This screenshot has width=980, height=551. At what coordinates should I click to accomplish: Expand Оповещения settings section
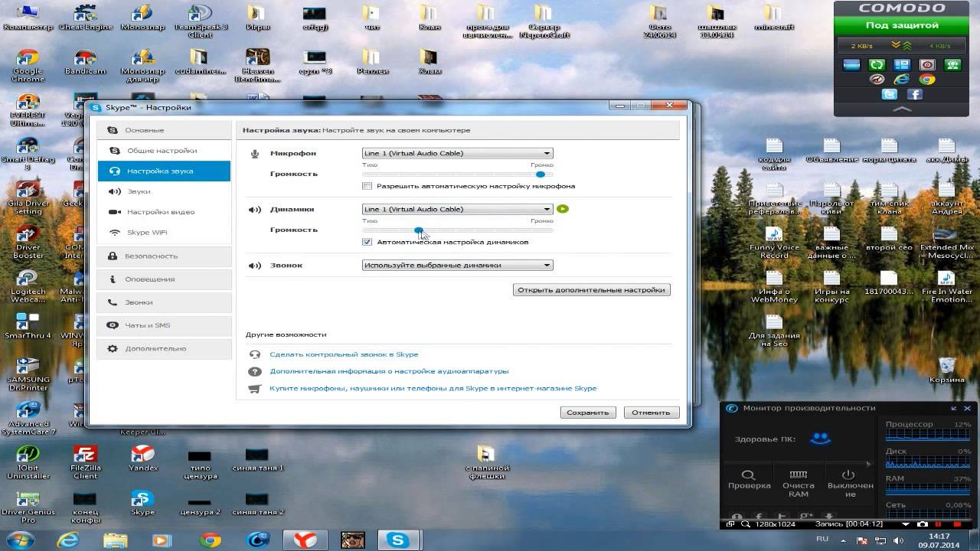165,279
